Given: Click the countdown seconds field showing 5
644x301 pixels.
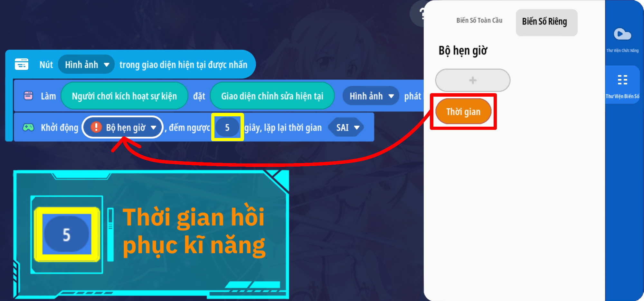Looking at the screenshot, I should pos(227,127).
